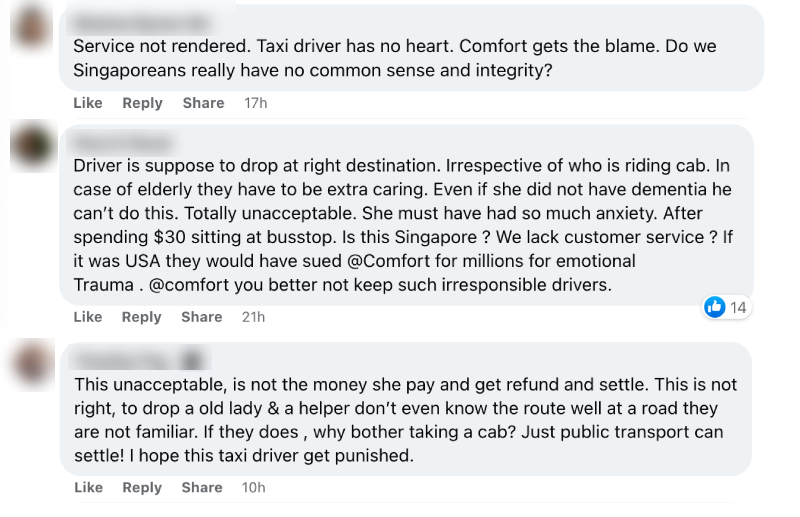Open the 21h timestamp link
This screenshot has width=800, height=517.
255,317
